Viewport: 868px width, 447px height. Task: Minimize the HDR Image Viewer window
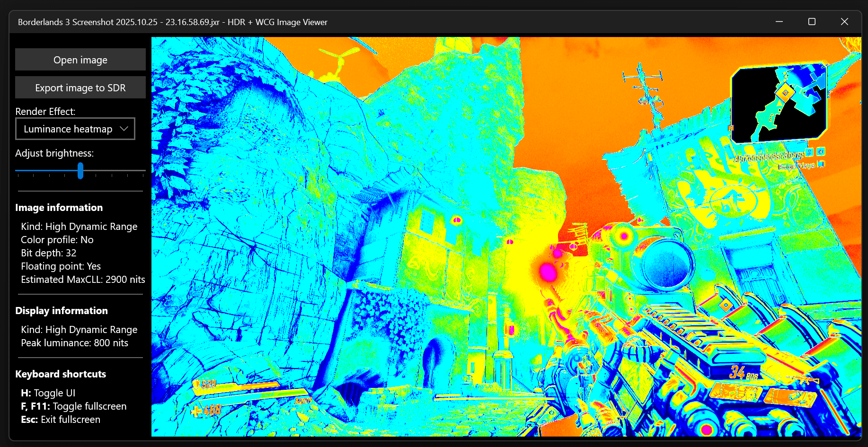coord(779,22)
